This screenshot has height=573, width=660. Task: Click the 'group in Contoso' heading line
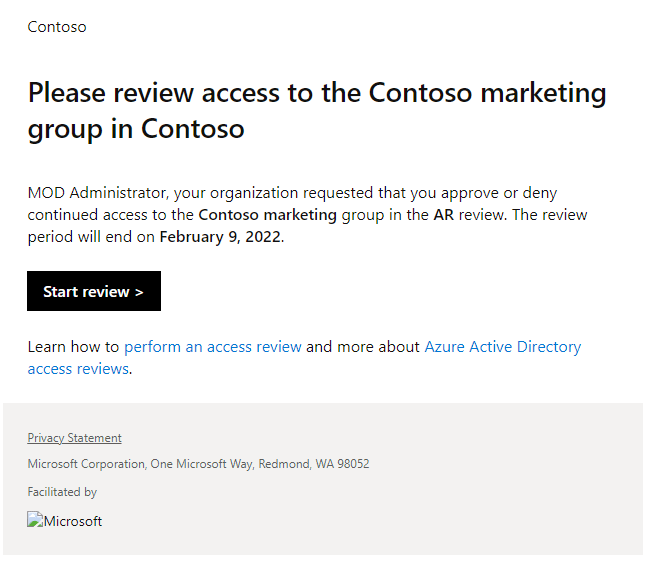[x=136, y=129]
